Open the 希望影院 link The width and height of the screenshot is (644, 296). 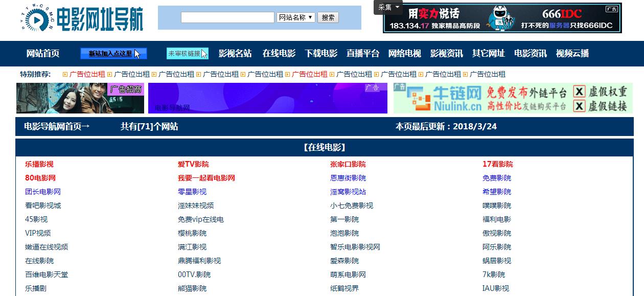pos(497,192)
